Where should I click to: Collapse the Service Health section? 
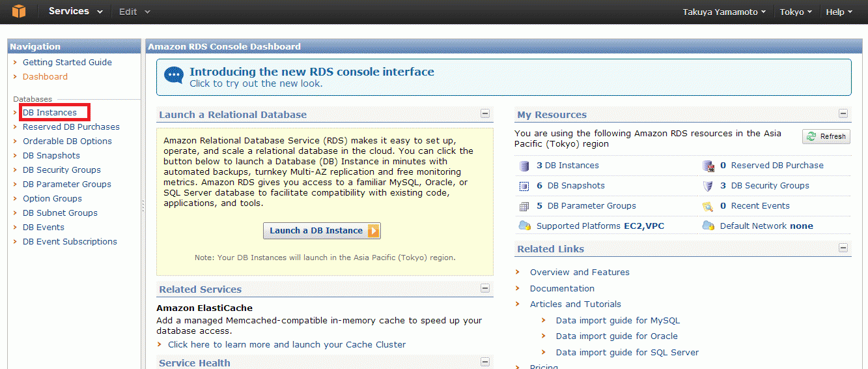click(x=485, y=362)
